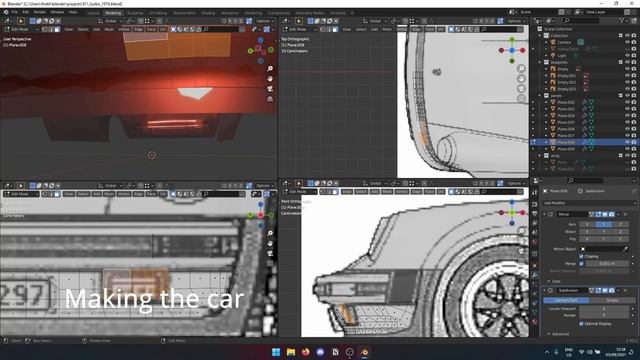The image size is (640, 360).
Task: Collapse the Mirror modifier panel
Action: 545,214
